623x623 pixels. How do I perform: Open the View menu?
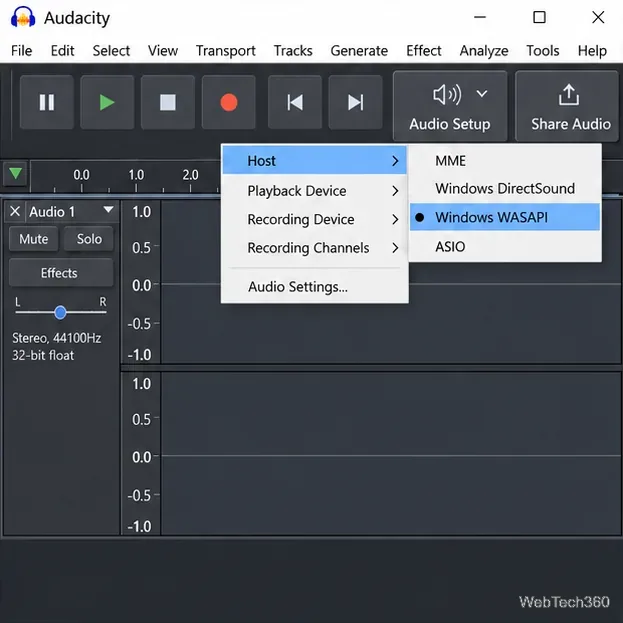(x=163, y=51)
